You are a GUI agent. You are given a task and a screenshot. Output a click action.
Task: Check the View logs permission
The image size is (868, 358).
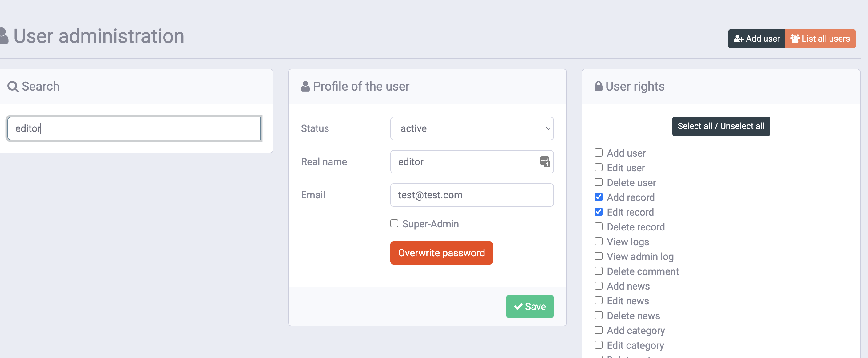(598, 241)
